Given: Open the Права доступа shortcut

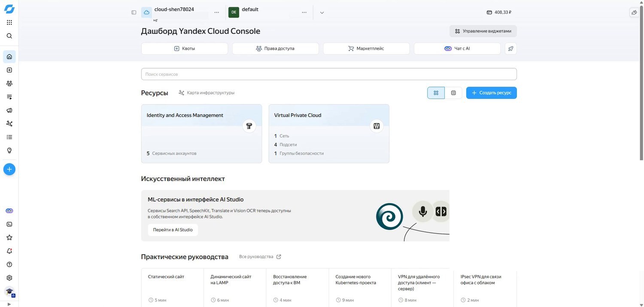Looking at the screenshot, I should point(276,48).
